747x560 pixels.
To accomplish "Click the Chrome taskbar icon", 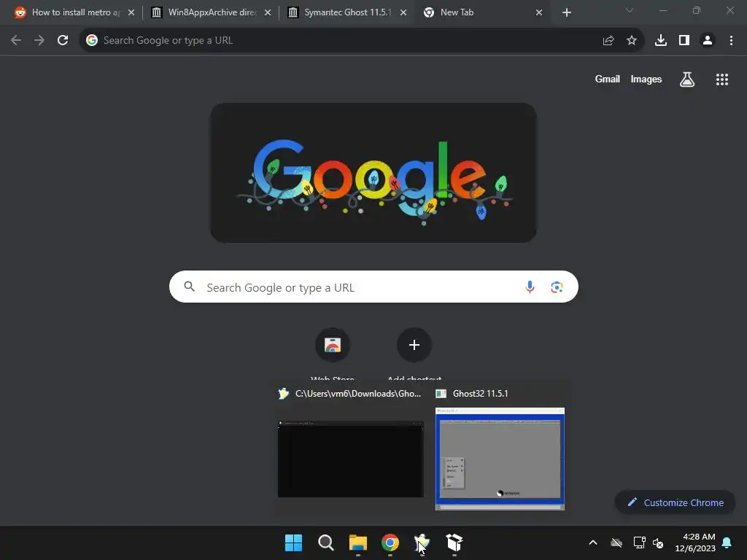I will pos(390,542).
